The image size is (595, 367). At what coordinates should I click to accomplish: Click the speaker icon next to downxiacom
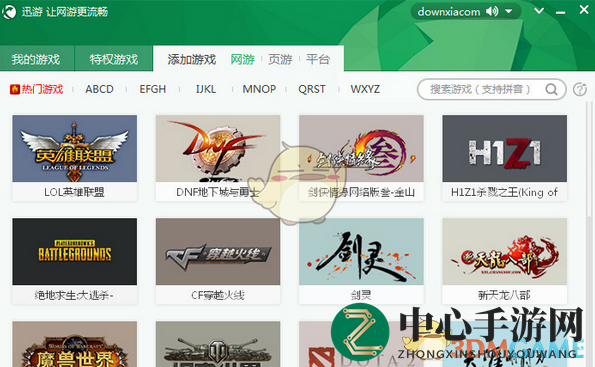coord(492,11)
